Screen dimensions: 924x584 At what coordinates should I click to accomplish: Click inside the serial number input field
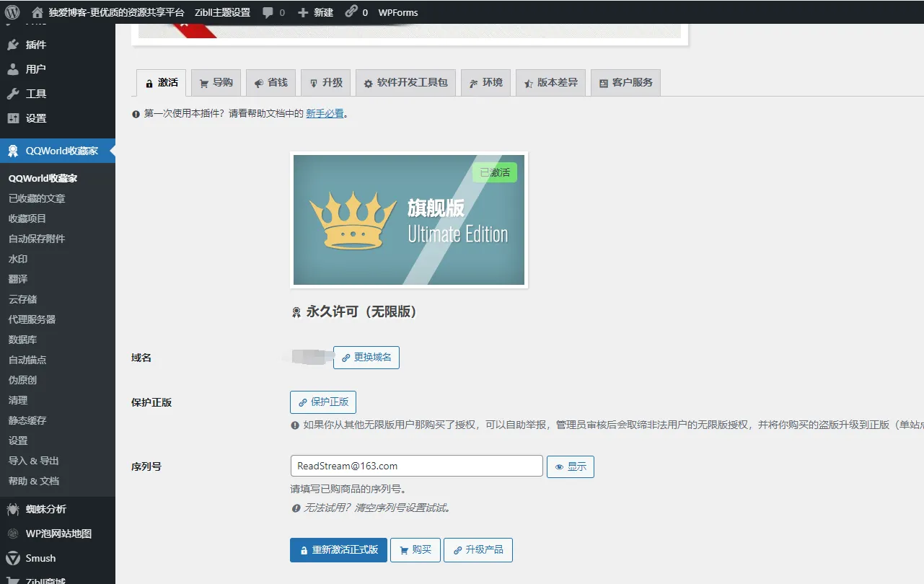pyautogui.click(x=416, y=466)
